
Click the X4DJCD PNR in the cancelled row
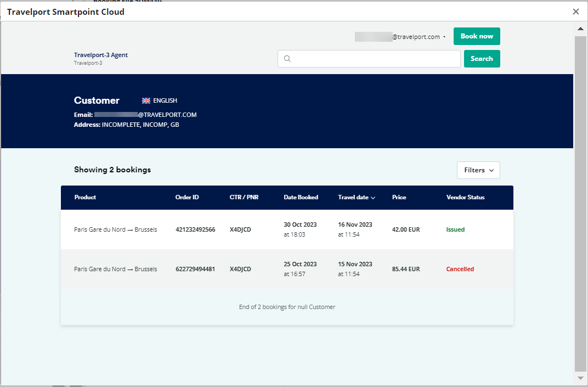(x=240, y=269)
